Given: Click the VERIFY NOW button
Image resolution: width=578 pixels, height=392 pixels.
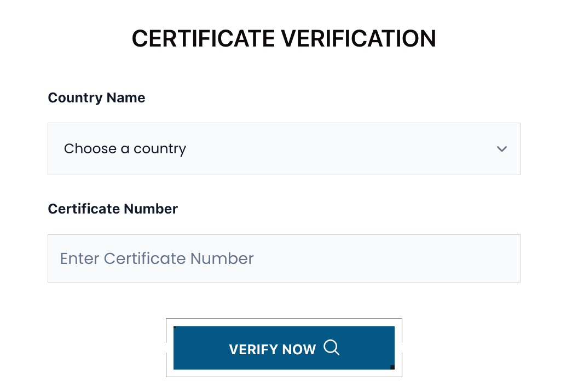Looking at the screenshot, I should pyautogui.click(x=284, y=348).
